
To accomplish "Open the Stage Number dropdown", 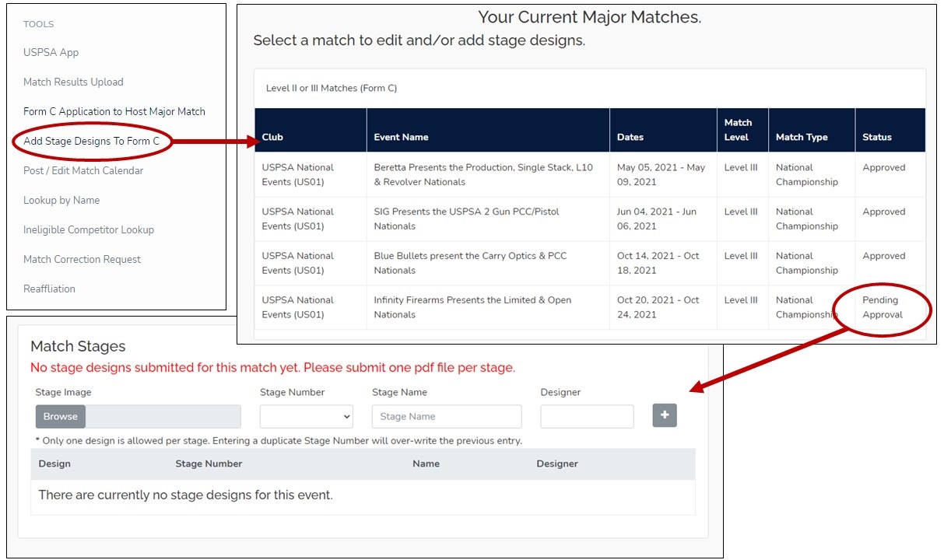I will [306, 416].
